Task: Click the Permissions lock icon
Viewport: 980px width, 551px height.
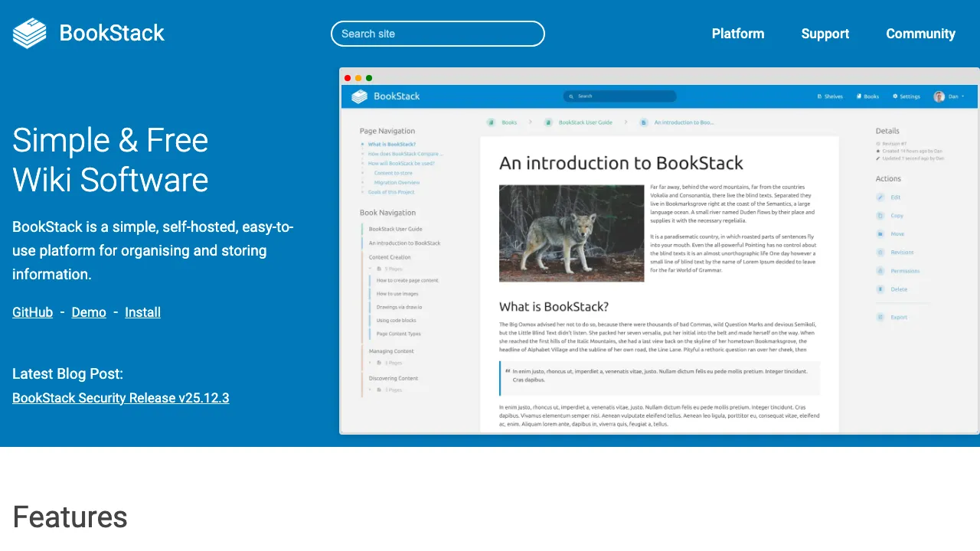Action: pos(880,271)
